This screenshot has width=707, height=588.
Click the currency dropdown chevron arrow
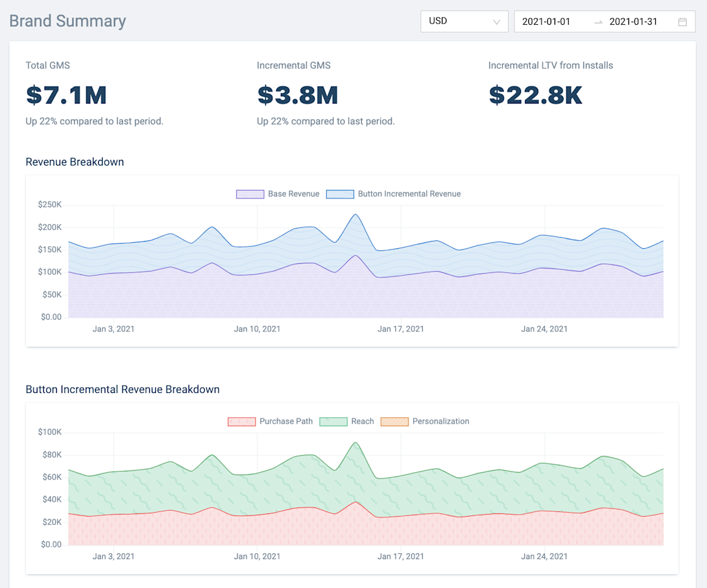tap(496, 22)
